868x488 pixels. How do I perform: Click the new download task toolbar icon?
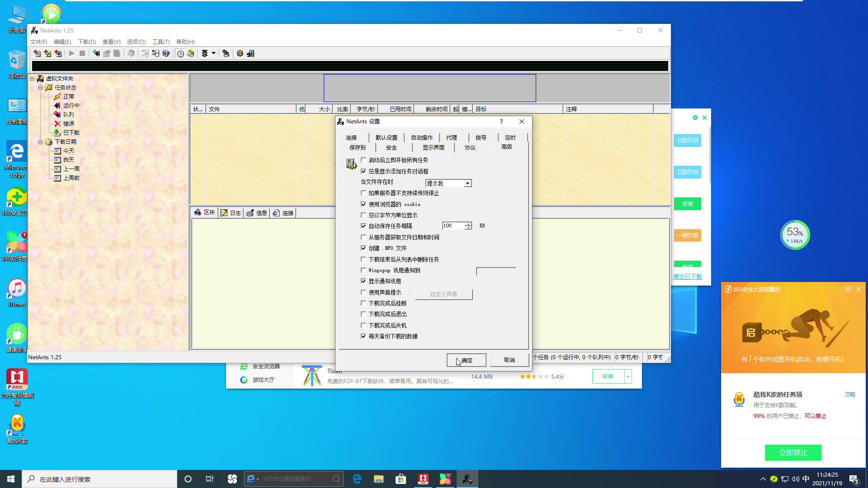pos(37,53)
